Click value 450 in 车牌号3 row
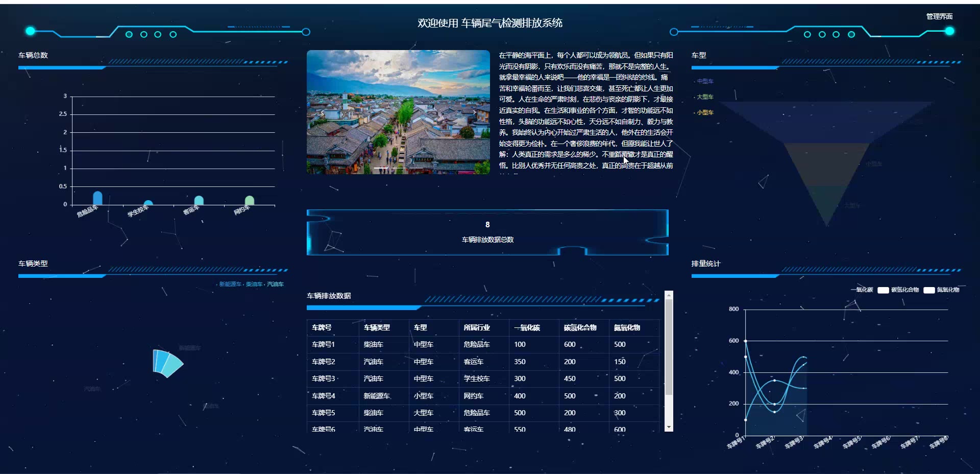Image resolution: width=980 pixels, height=474 pixels. tap(570, 378)
